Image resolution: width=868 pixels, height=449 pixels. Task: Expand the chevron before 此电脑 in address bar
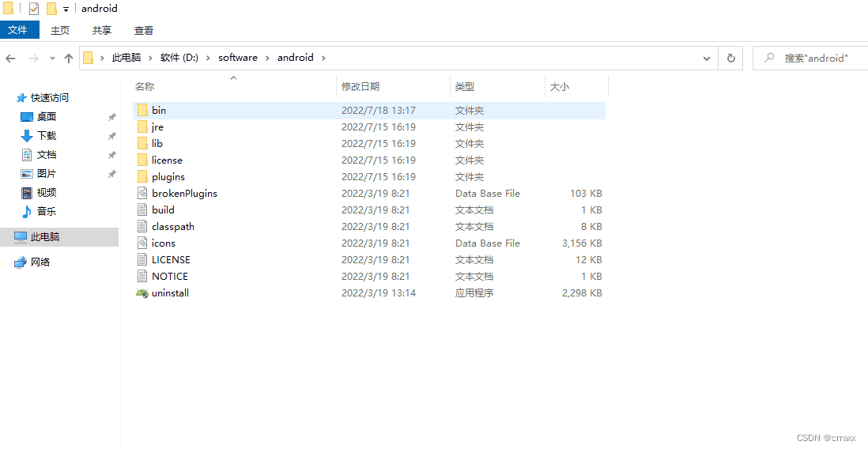tap(103, 58)
